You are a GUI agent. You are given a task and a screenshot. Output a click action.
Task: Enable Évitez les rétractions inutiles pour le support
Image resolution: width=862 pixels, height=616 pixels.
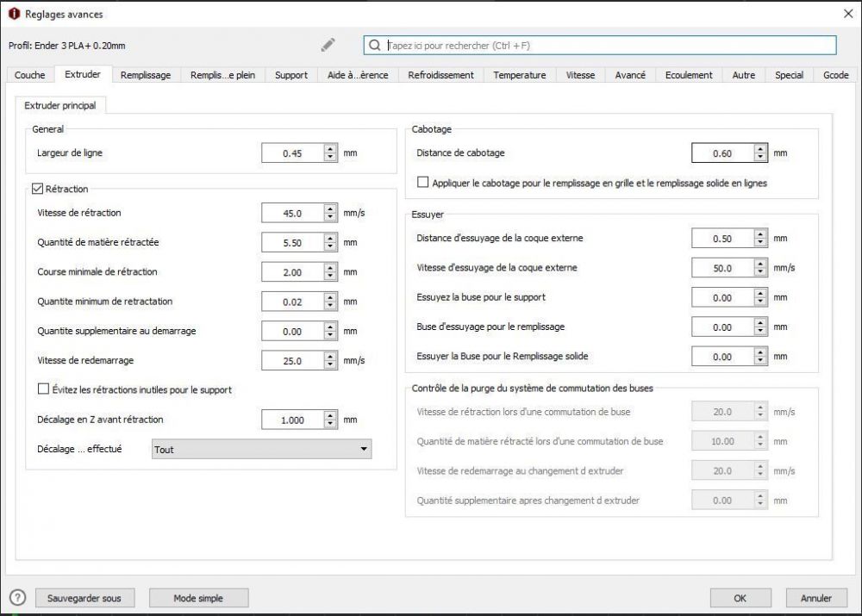(x=43, y=389)
